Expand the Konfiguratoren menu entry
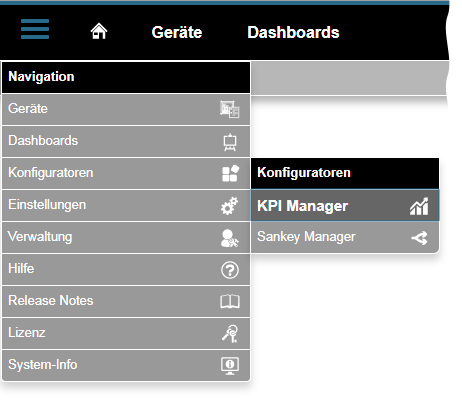 click(126, 173)
